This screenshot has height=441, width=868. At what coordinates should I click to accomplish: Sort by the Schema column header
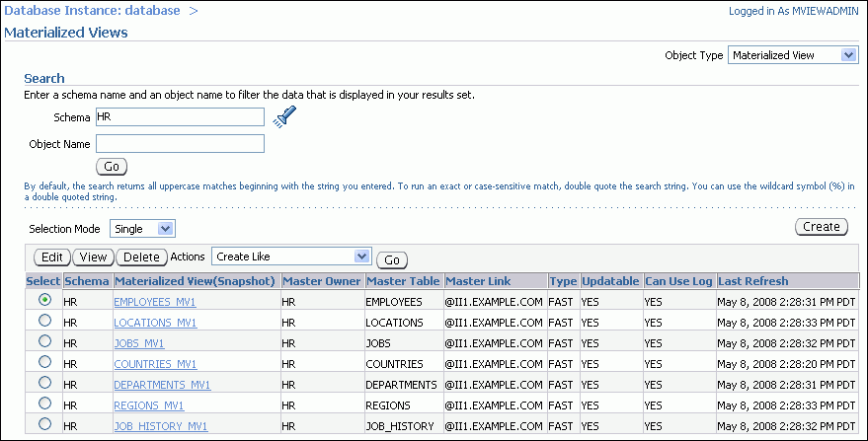87,281
